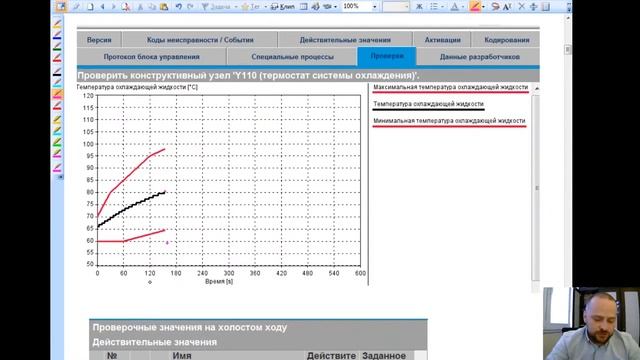Open the Коды неисправности / События tab
640x360 pixels.
pyautogui.click(x=200, y=40)
